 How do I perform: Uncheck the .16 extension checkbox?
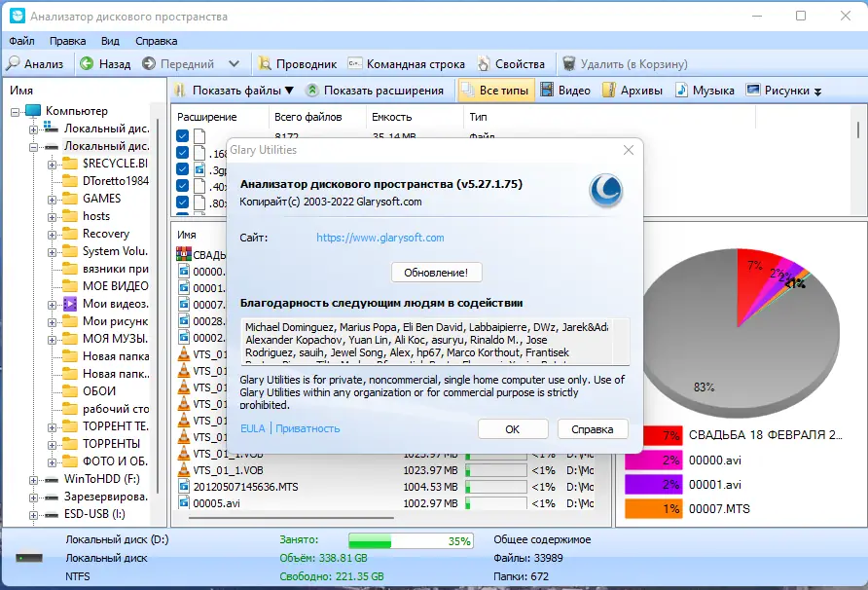pos(182,152)
